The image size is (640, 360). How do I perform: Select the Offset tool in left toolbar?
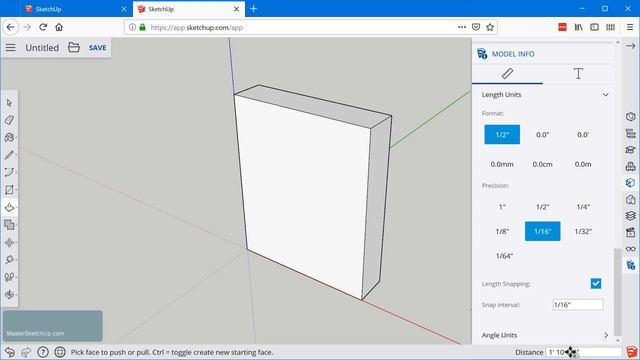coord(9,225)
